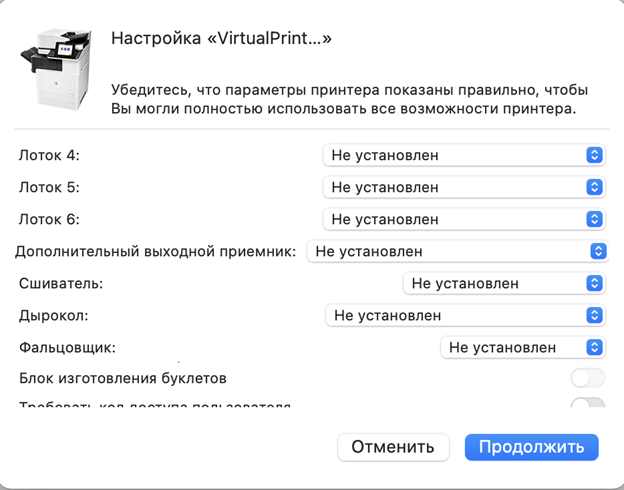The height and width of the screenshot is (490, 624).
Task: Click the Продолжить button
Action: click(x=531, y=447)
